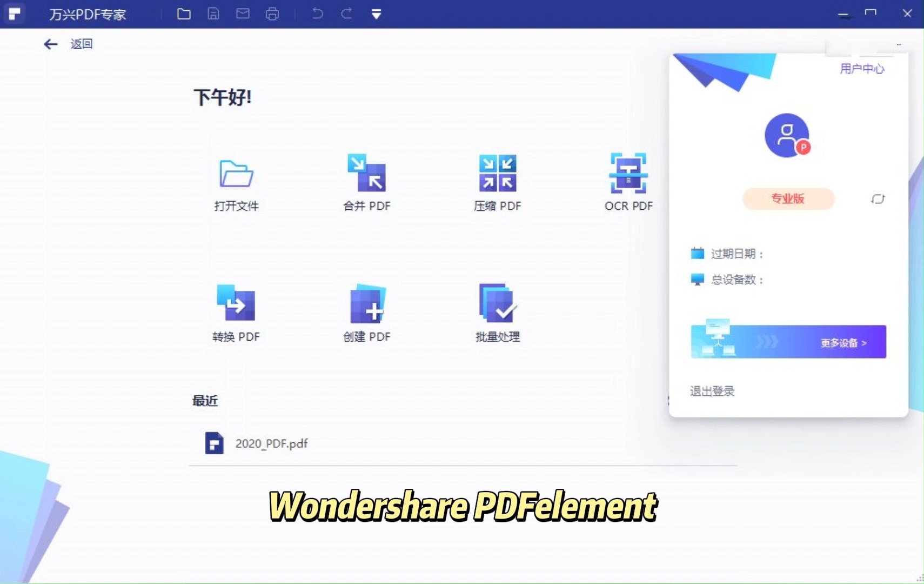Click the print icon in title bar
Viewport: 924px width, 584px height.
(272, 14)
